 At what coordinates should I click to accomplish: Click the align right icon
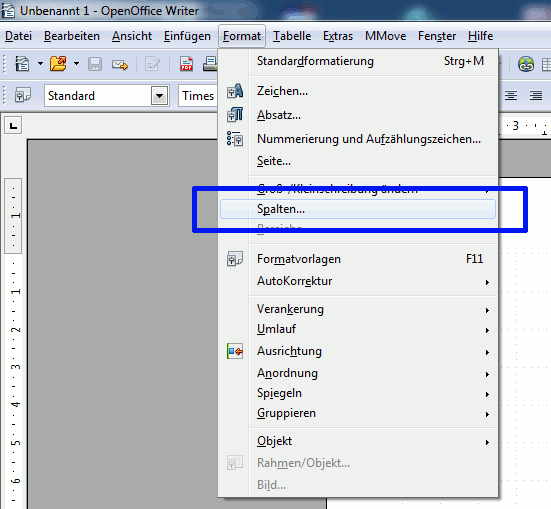[536, 95]
